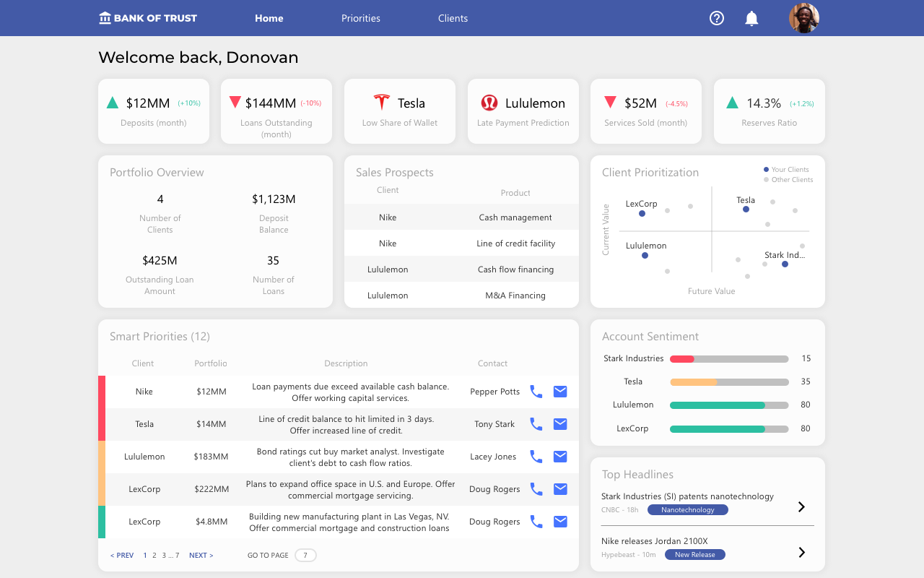Select the Tesla point on the chart
This screenshot has height=578, width=924.
[746, 210]
